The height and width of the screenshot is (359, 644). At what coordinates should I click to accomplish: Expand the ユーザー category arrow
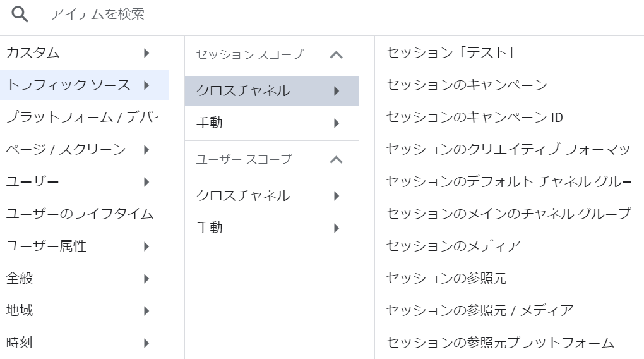point(146,182)
